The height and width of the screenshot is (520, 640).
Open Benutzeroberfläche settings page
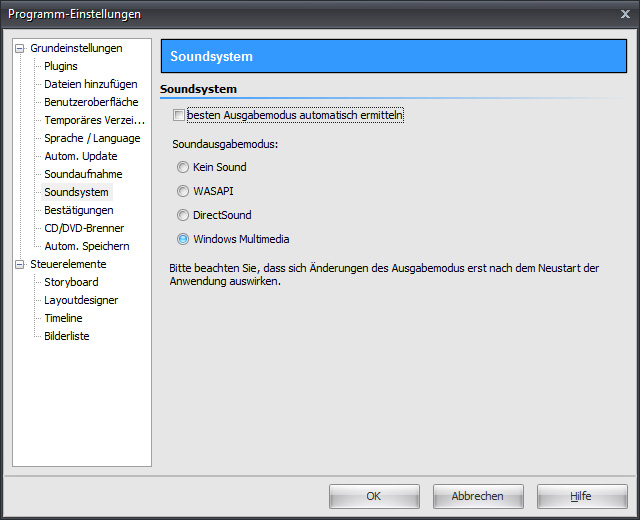(x=91, y=102)
